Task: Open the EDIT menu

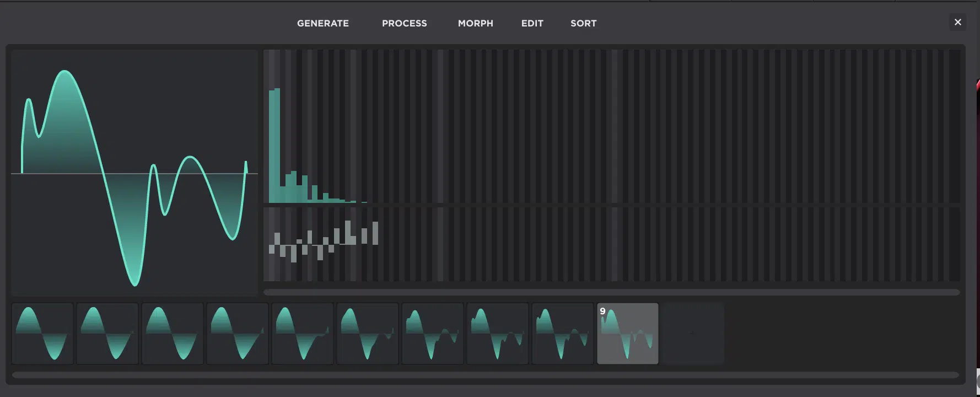Action: (532, 23)
